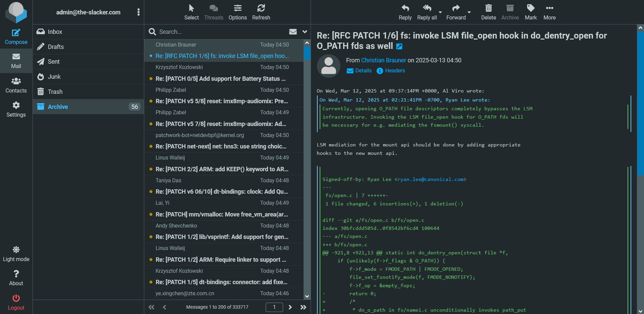Image resolution: width=644 pixels, height=314 pixels.
Task: Select the Archive folder
Action: pyautogui.click(x=88, y=107)
